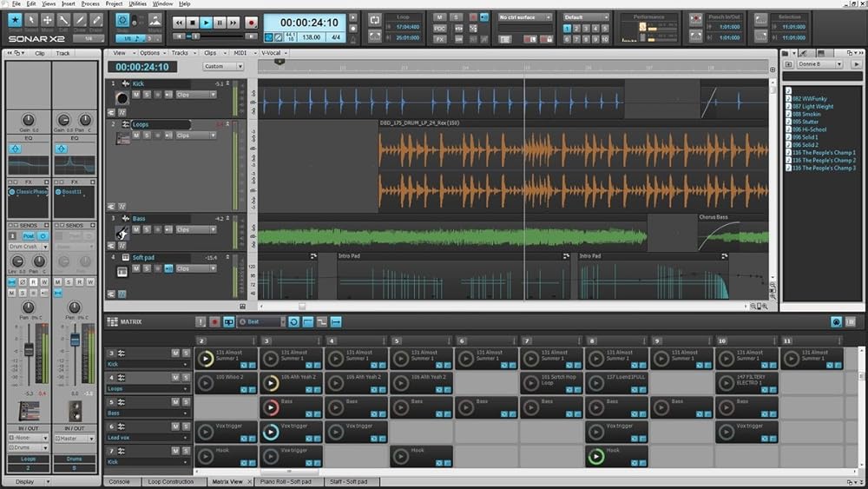Select the Move tool in toolbar

(x=48, y=20)
